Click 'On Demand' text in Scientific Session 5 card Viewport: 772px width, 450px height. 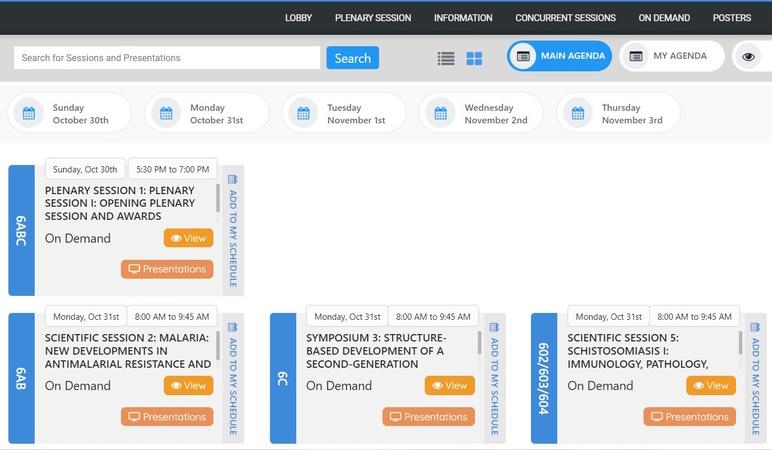click(x=600, y=386)
